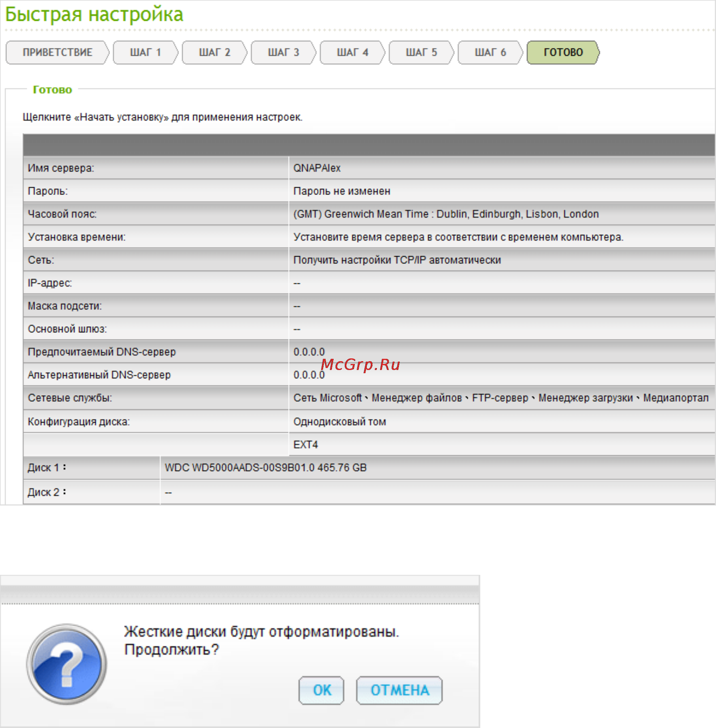Open wizard step ШАГ 5
716x728 pixels.
pos(421,53)
